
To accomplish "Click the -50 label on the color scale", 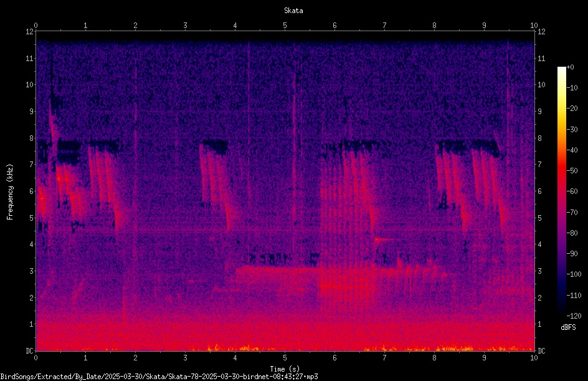I will coord(572,171).
